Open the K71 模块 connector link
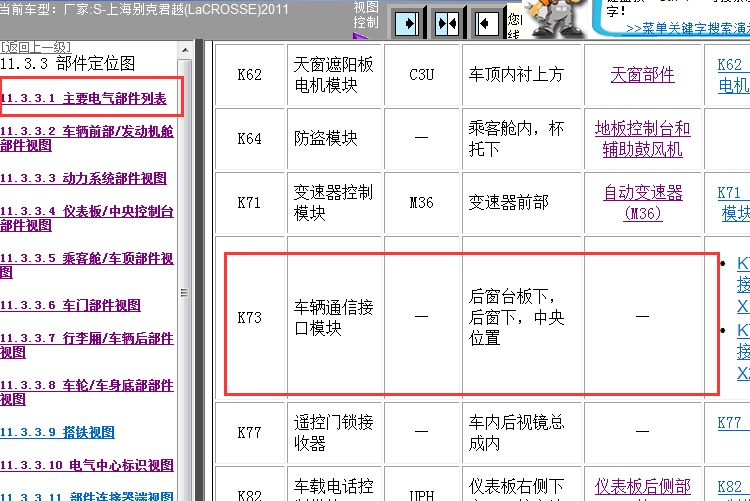750x501 pixels. tap(733, 203)
